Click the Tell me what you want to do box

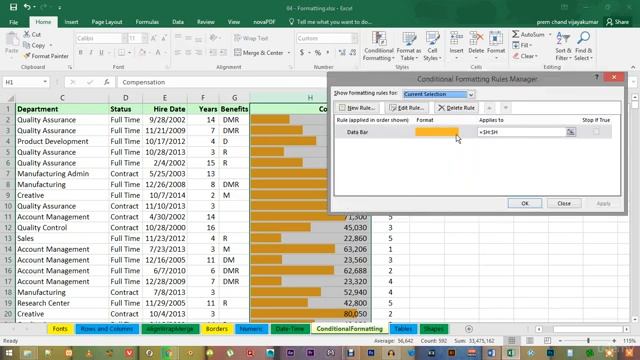point(330,22)
